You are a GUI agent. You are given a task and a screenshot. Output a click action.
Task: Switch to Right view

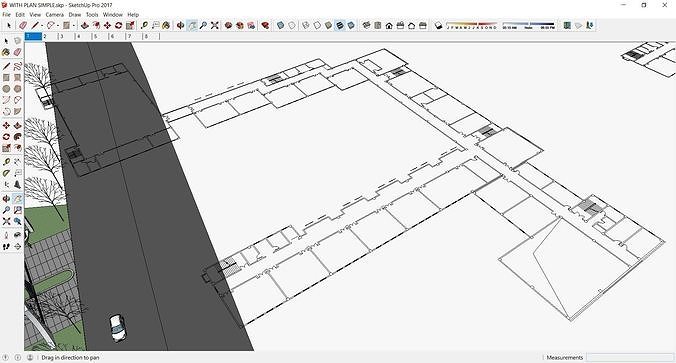tap(400, 25)
